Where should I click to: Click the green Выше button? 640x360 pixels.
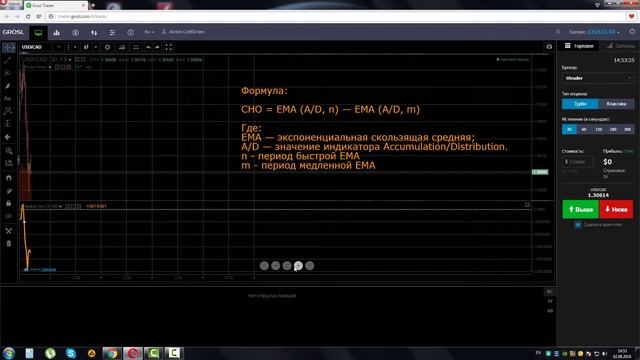[x=580, y=209]
